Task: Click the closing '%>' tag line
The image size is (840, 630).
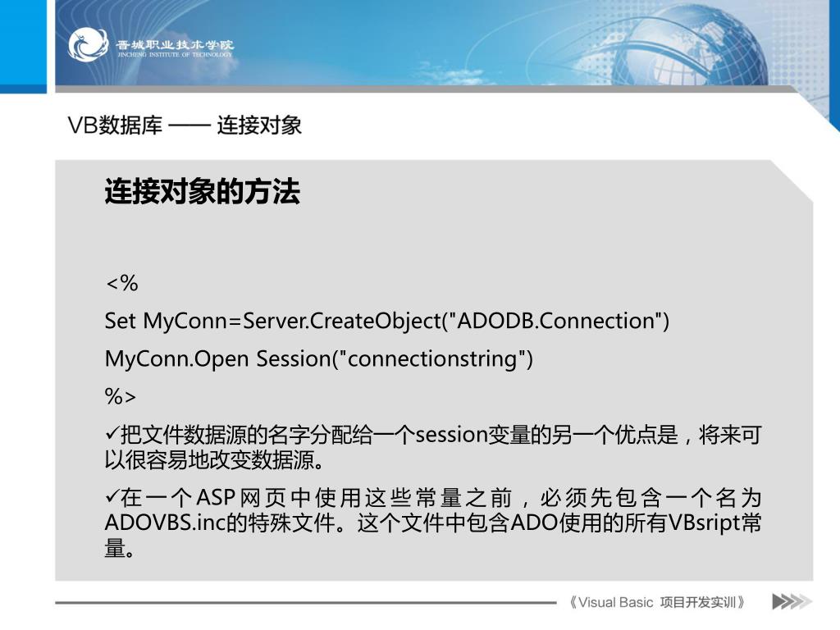Action: (121, 396)
